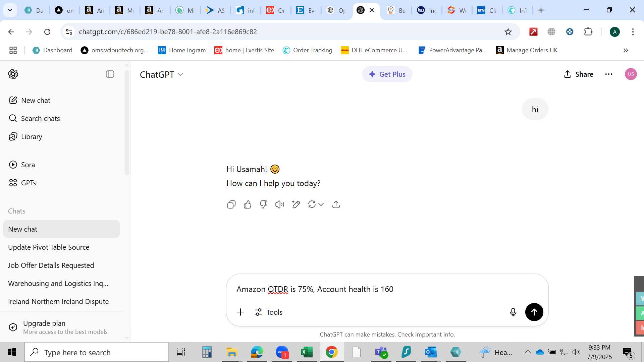Select the current New chat conversation
This screenshot has height=362, width=644.
pos(61,229)
